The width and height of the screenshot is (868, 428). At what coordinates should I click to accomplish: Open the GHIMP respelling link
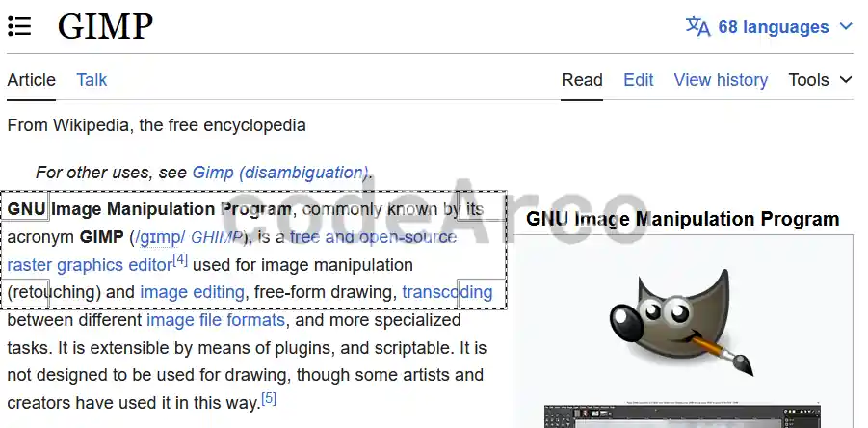pyautogui.click(x=217, y=237)
